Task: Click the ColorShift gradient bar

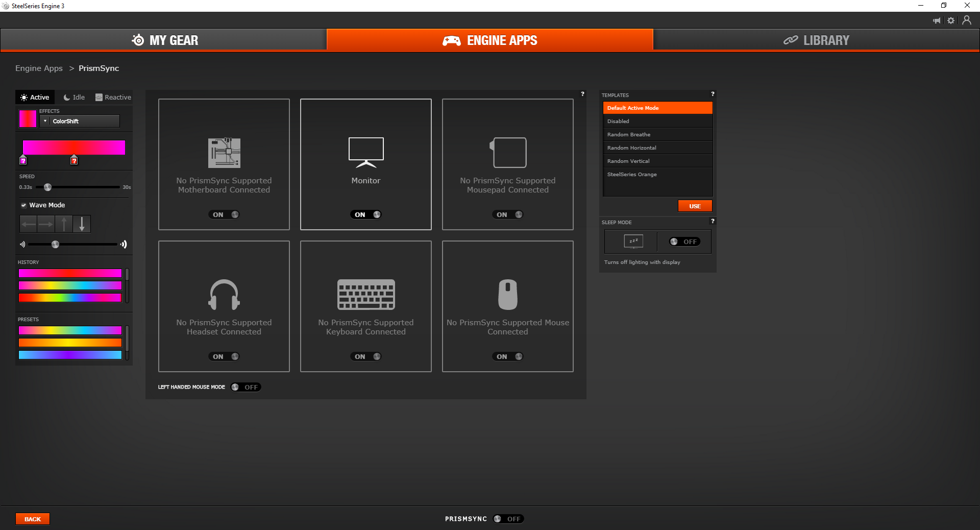Action: coord(74,148)
